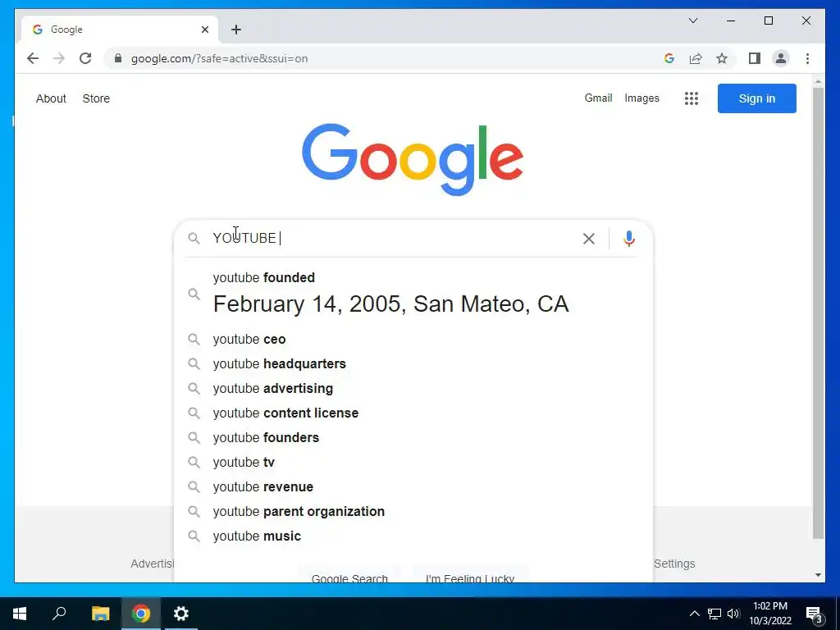Show hidden system tray icons
840x630 pixels.
[x=694, y=614]
